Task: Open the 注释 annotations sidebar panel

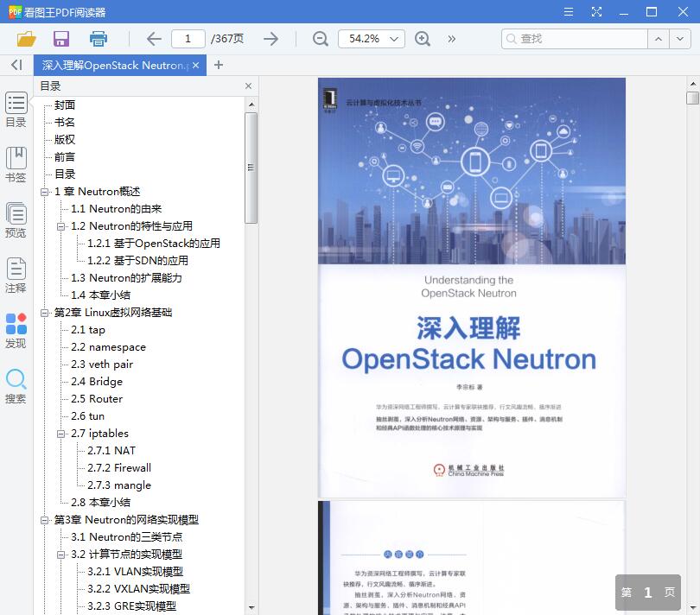Action: coord(16,276)
